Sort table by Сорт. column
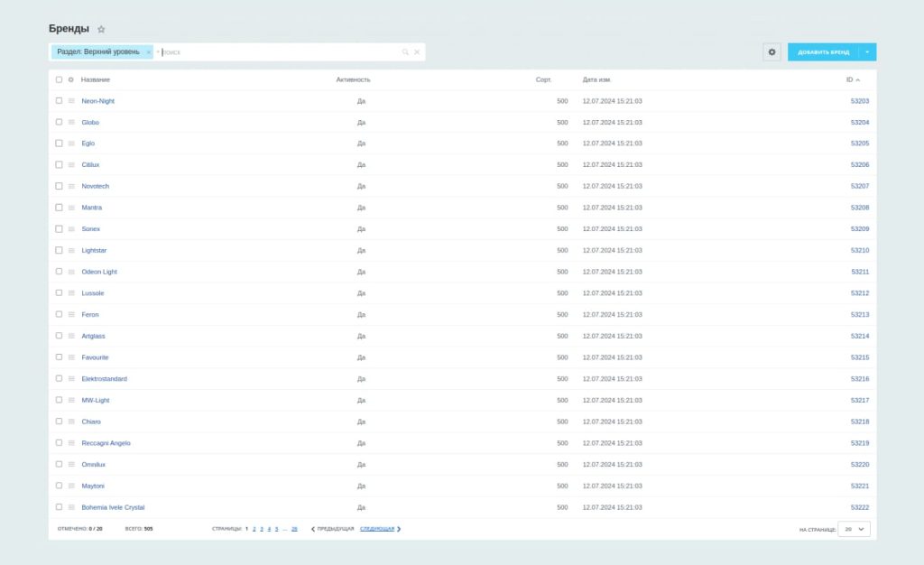 click(x=543, y=79)
